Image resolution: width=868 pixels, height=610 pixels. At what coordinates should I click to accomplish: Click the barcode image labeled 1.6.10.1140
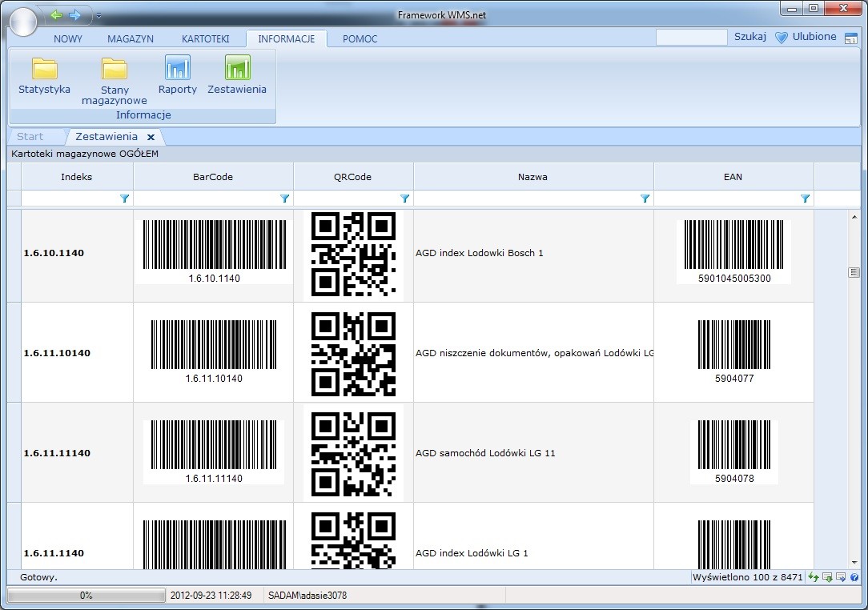215,251
